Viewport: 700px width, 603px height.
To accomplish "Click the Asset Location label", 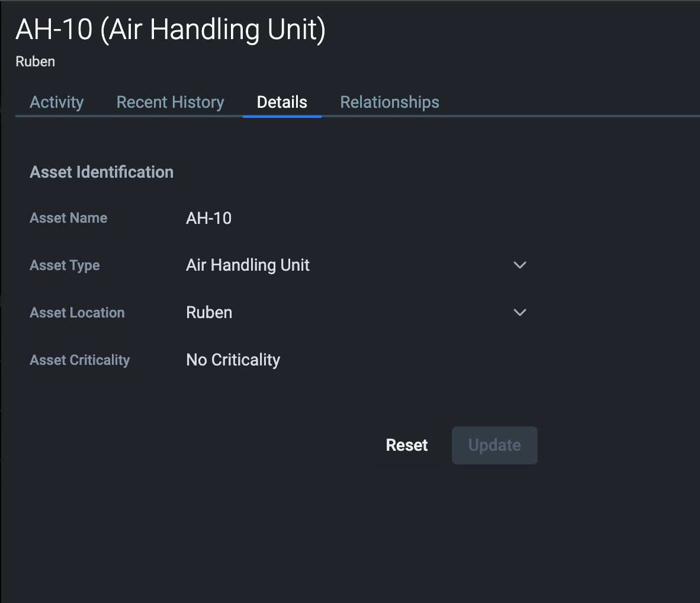I will pyautogui.click(x=77, y=313).
